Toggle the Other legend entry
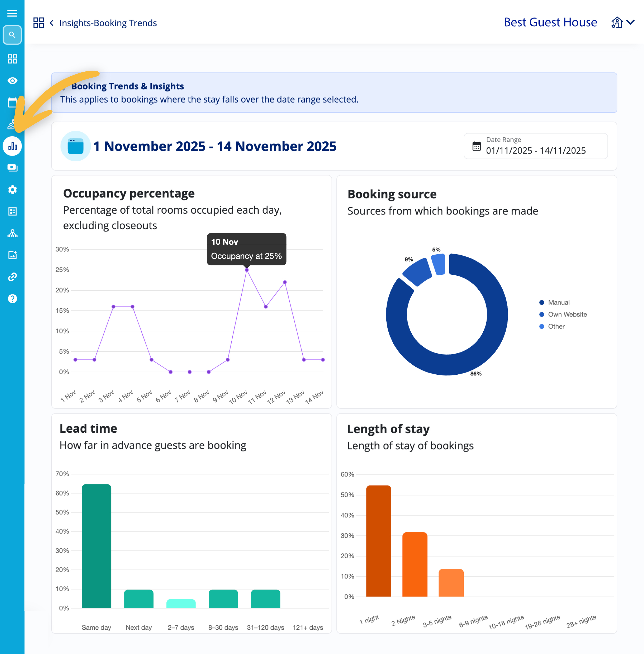The image size is (644, 654). point(556,326)
